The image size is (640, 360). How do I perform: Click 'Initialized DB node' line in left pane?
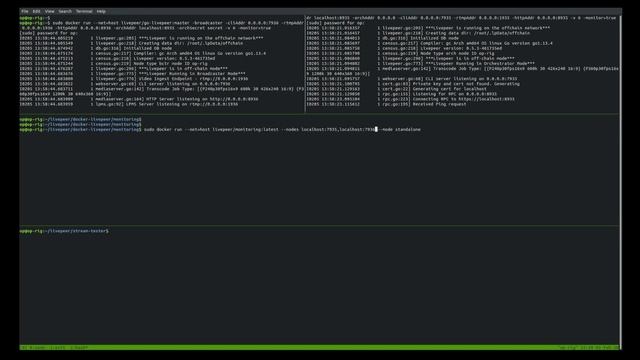(96, 48)
